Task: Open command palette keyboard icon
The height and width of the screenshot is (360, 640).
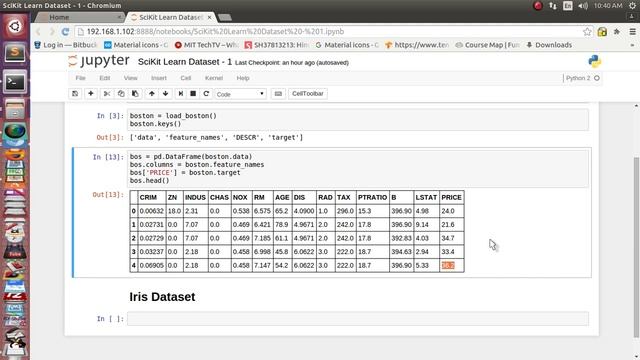Action: pyautogui.click(x=278, y=93)
